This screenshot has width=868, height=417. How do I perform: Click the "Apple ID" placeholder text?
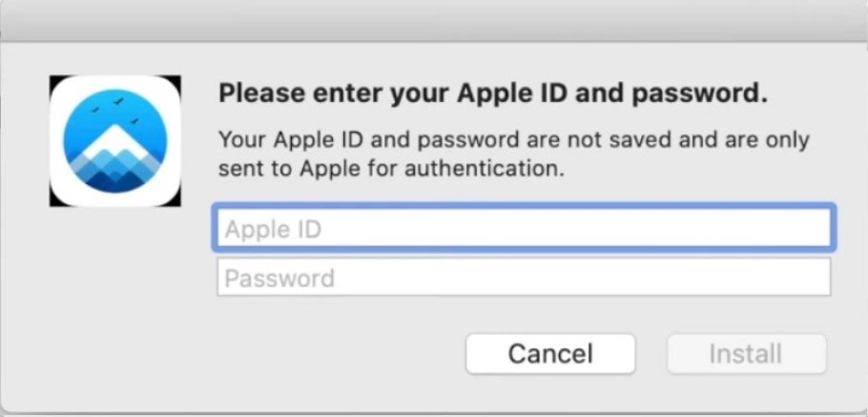tap(273, 229)
